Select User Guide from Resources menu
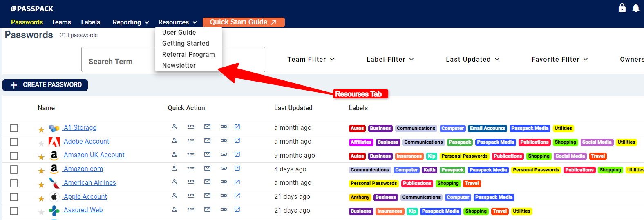The image size is (644, 220). tap(179, 32)
